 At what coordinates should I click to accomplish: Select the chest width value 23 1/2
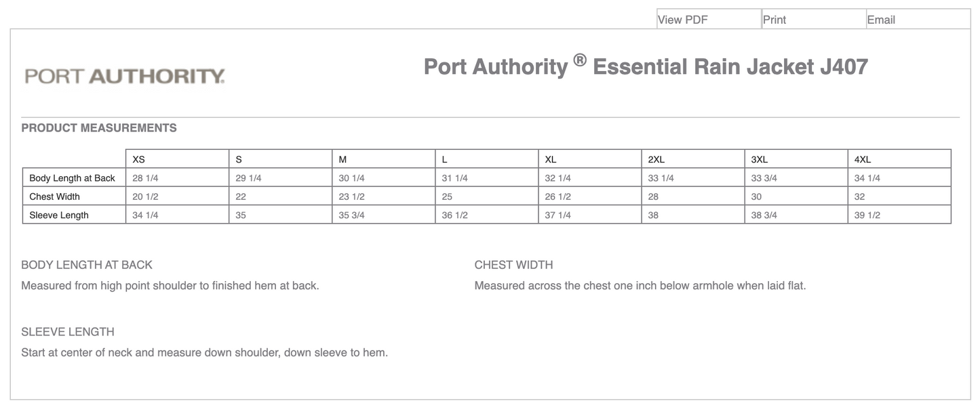[x=350, y=196]
